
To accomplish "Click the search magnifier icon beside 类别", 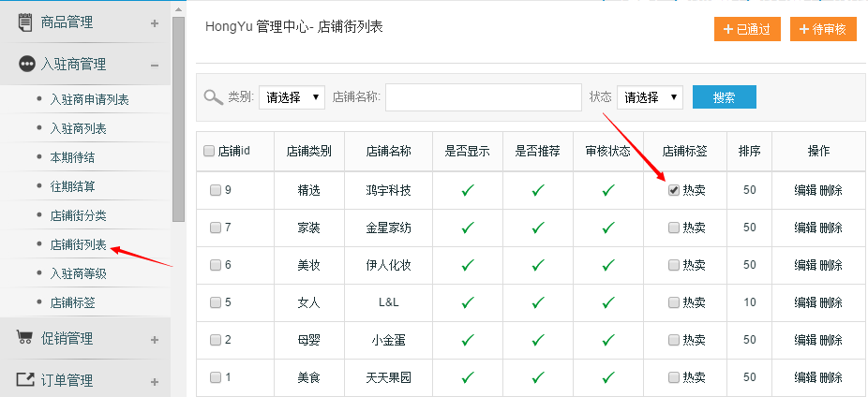I will coord(213,97).
